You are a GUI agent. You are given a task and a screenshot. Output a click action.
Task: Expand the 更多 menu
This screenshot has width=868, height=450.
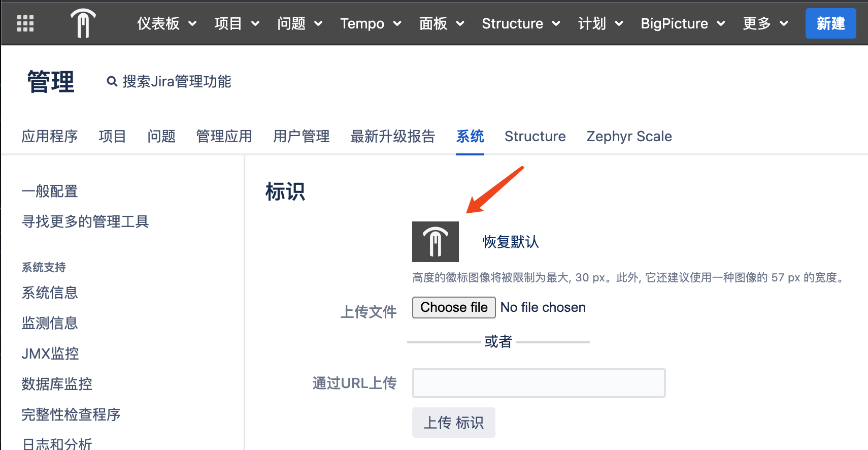coord(765,23)
